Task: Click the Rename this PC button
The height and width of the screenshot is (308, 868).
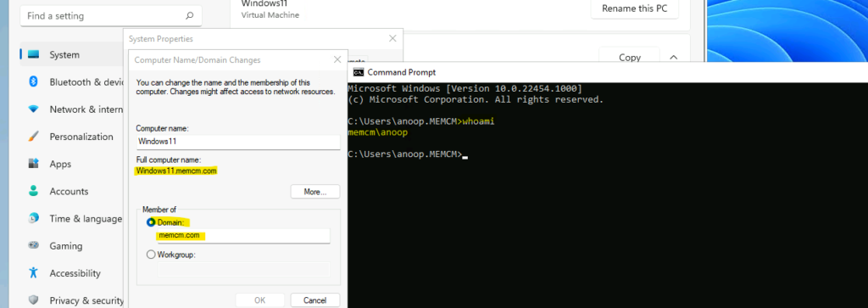Action: pos(634,8)
